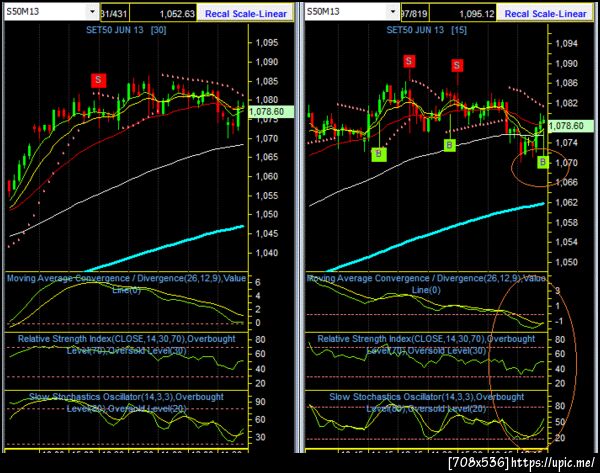Open the S50M13 symbol dropdown in right chart
This screenshot has width=600, height=473.
click(392, 11)
